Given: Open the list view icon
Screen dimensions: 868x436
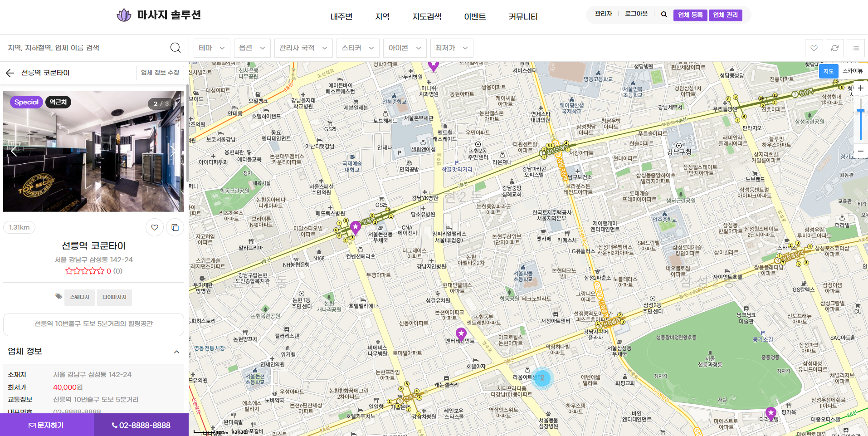Looking at the screenshot, I should [856, 48].
